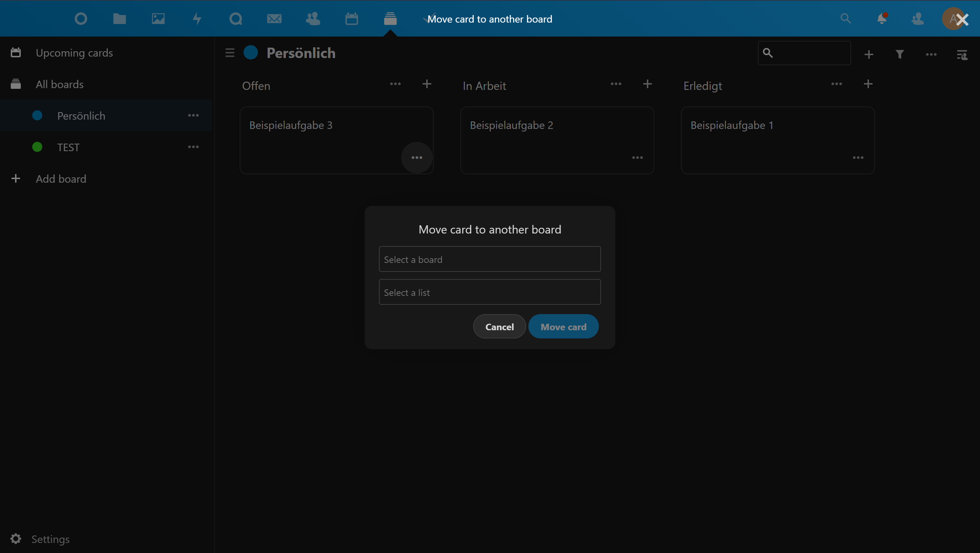Toggle the board details sidebar icon

coord(962,55)
